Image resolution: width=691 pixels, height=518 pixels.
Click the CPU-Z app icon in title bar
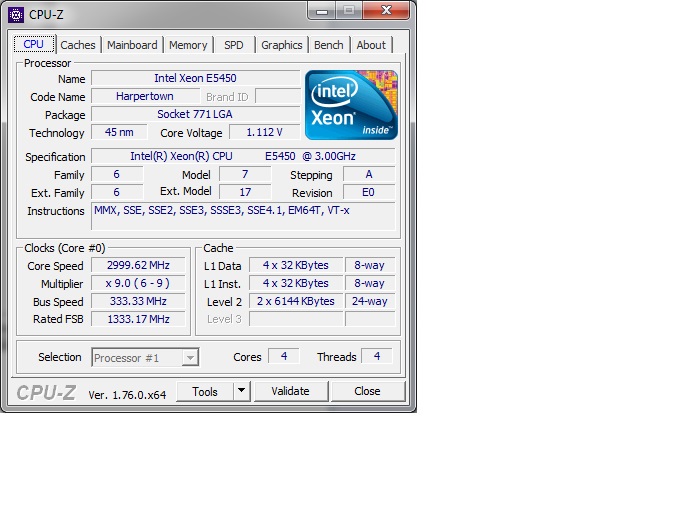[16, 15]
